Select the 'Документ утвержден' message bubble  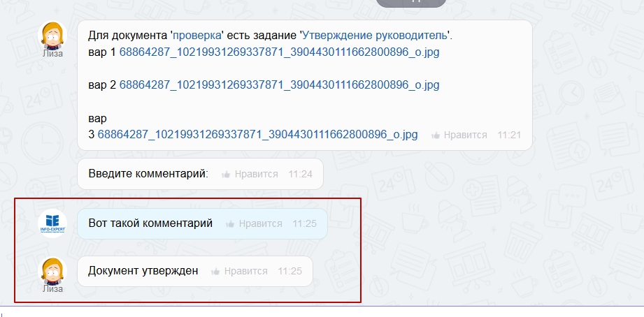[x=195, y=272]
